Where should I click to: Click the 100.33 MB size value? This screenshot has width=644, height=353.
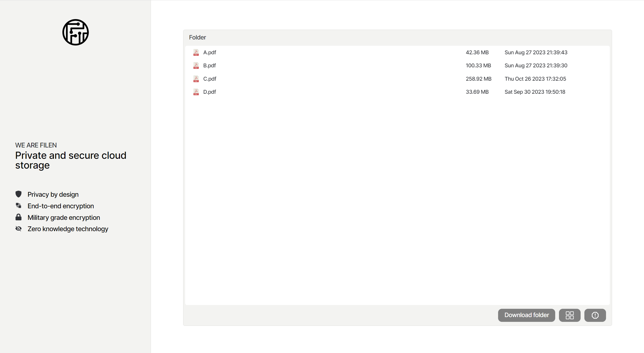coord(478,65)
